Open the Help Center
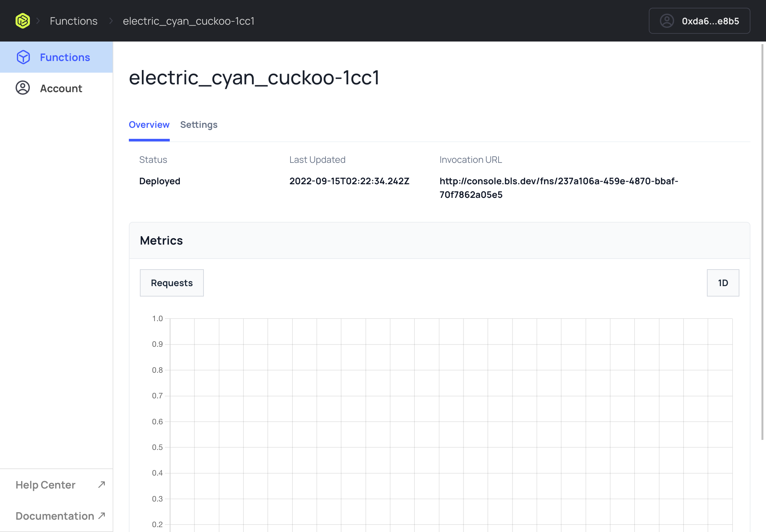The height and width of the screenshot is (532, 766). coord(45,485)
